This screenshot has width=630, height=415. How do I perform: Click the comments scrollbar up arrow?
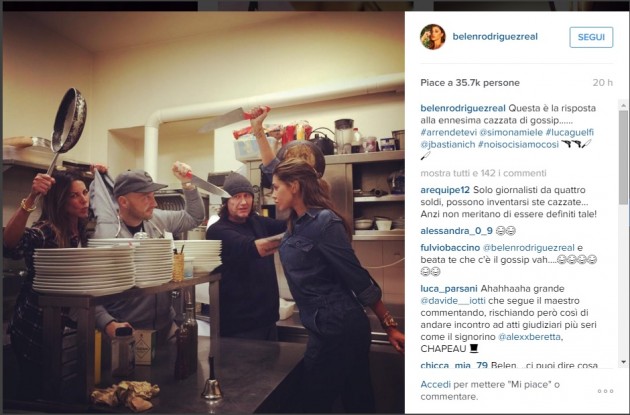[623, 106]
